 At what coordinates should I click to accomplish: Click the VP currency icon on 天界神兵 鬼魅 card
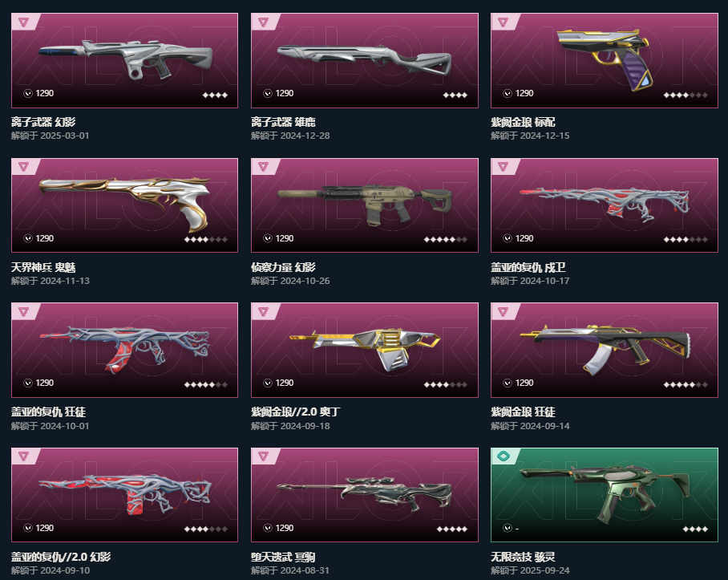(28, 238)
